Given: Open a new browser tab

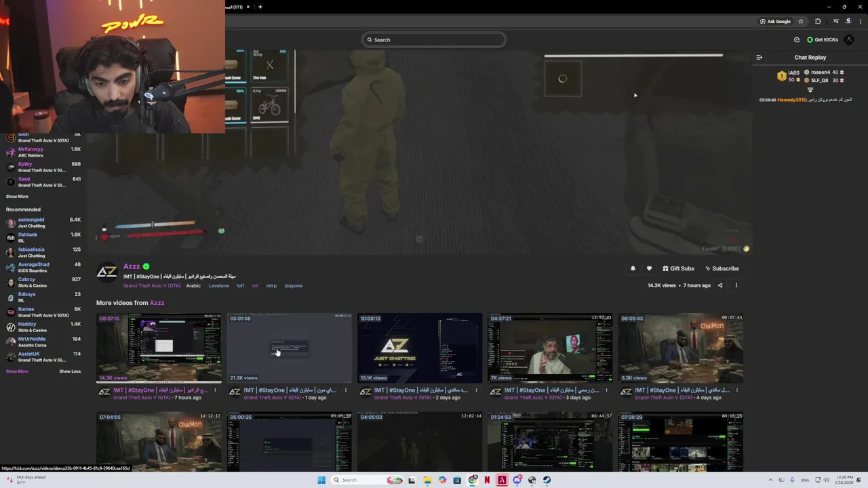Looking at the screenshot, I should (x=260, y=7).
